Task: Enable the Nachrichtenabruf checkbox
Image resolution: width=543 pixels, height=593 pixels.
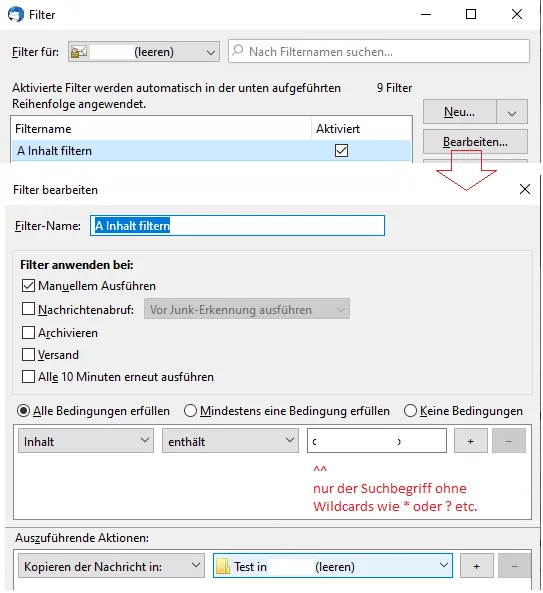Action: click(28, 309)
